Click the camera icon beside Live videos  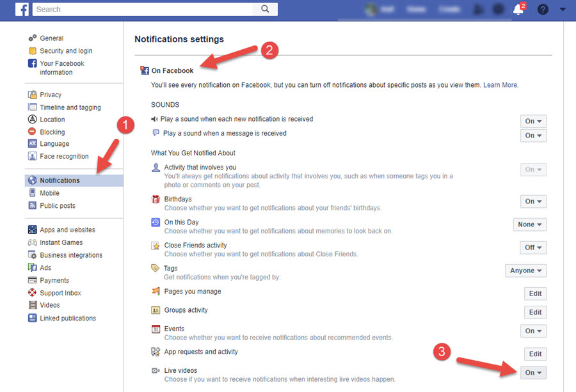(x=156, y=371)
